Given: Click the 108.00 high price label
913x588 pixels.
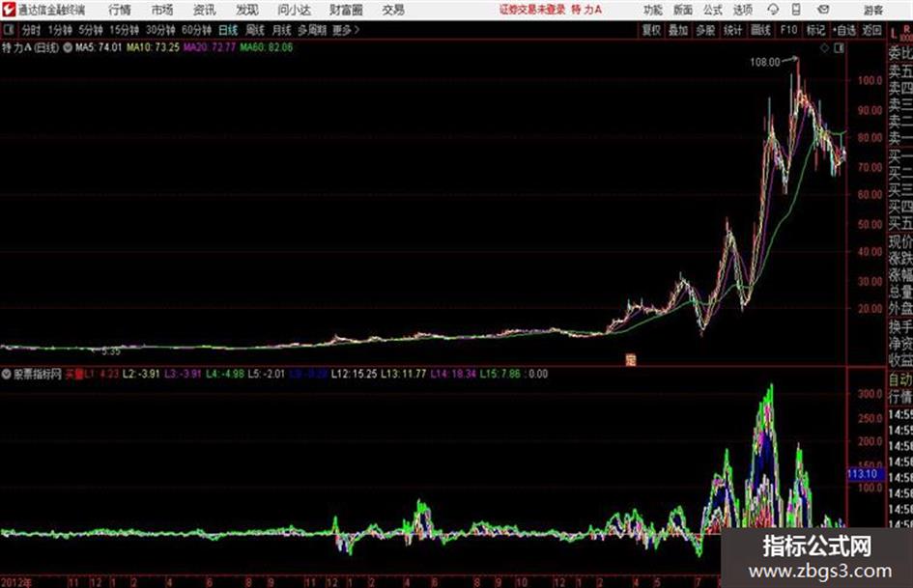Looking at the screenshot, I should tap(764, 62).
